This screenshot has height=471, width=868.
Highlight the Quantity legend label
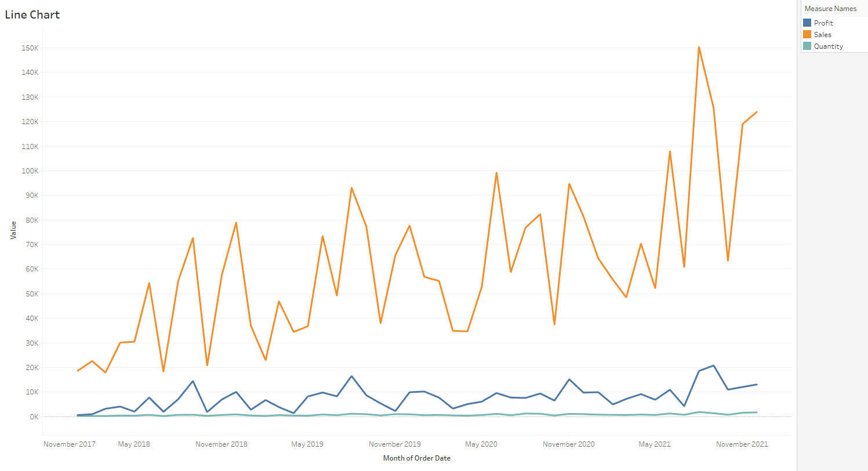[828, 46]
